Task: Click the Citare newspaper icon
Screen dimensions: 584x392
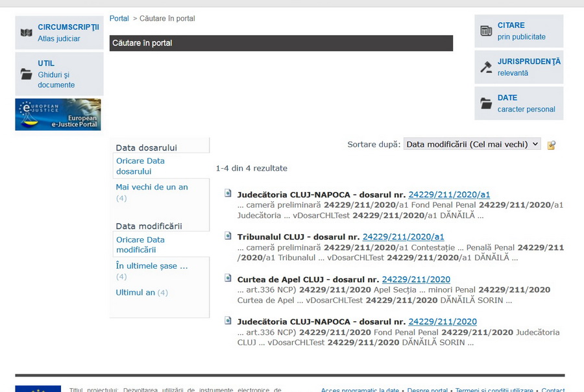Action: coord(486,31)
